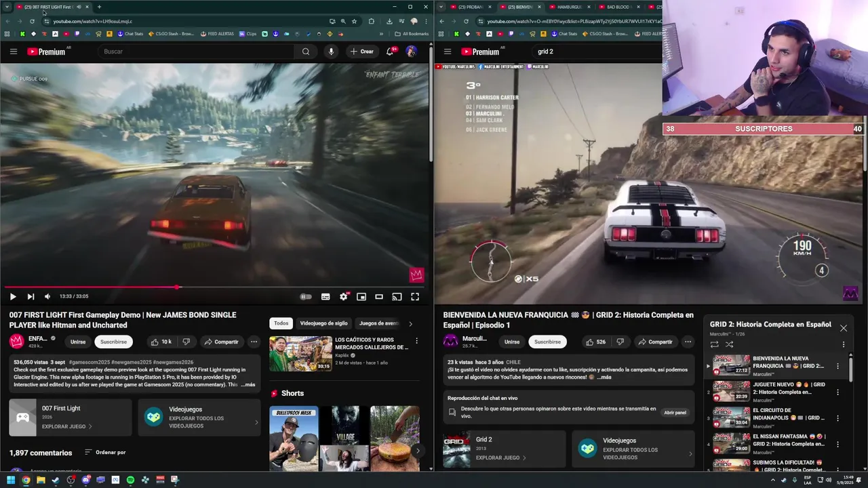This screenshot has width=868, height=488.
Task: Open FEED ALERTAS bookmark
Action: click(x=218, y=34)
